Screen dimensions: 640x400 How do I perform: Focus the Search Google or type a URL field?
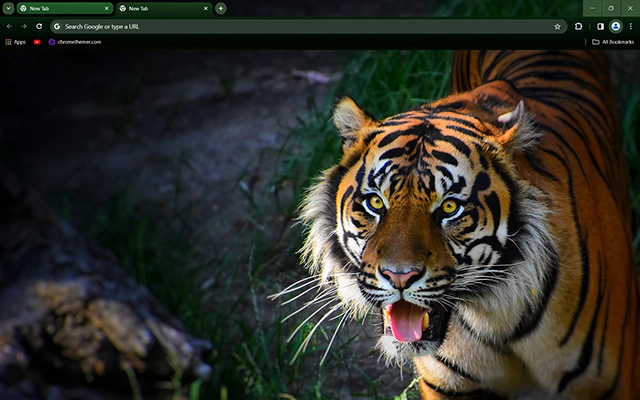[308, 27]
